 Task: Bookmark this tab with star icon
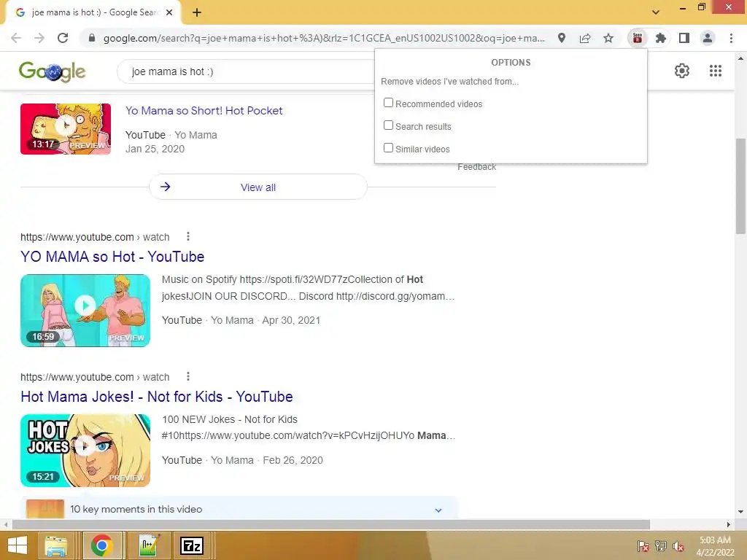pos(608,38)
